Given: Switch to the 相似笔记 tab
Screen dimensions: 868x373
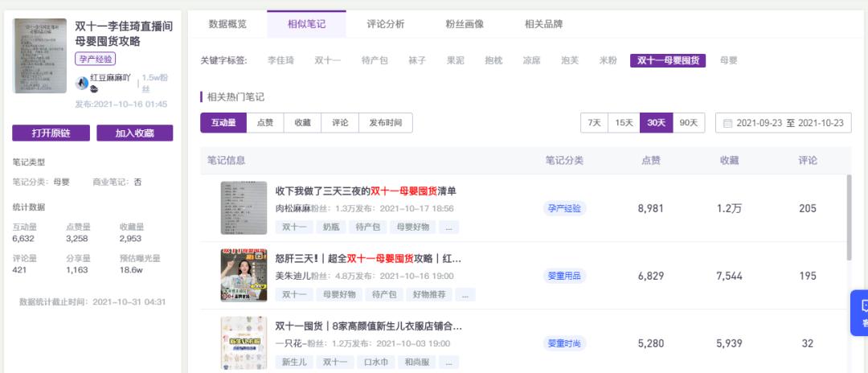Looking at the screenshot, I should (x=306, y=24).
